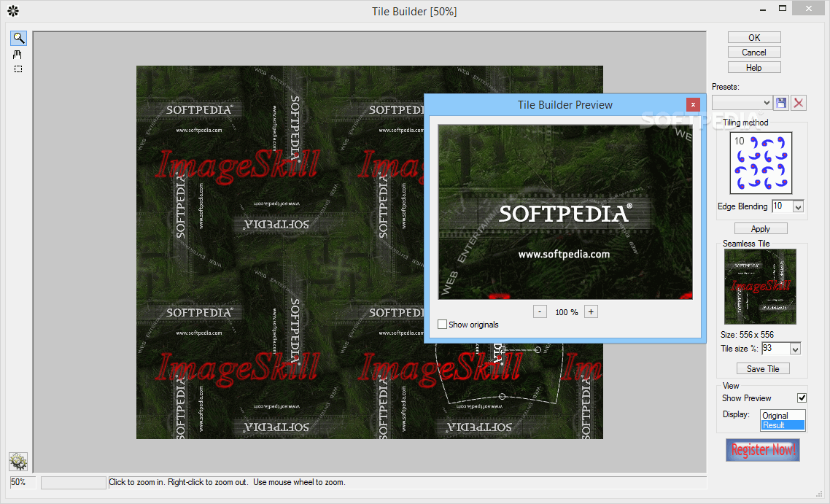830x504 pixels.
Task: Click the OK button
Action: pyautogui.click(x=753, y=38)
